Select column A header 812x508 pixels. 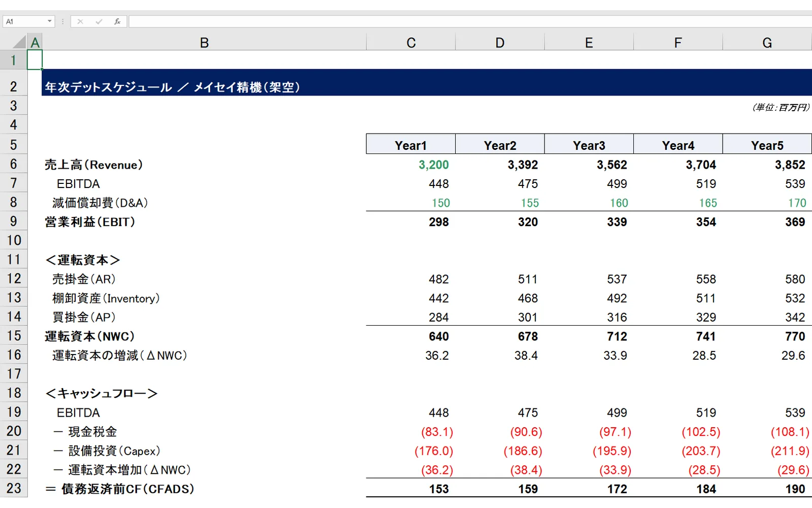[35, 43]
